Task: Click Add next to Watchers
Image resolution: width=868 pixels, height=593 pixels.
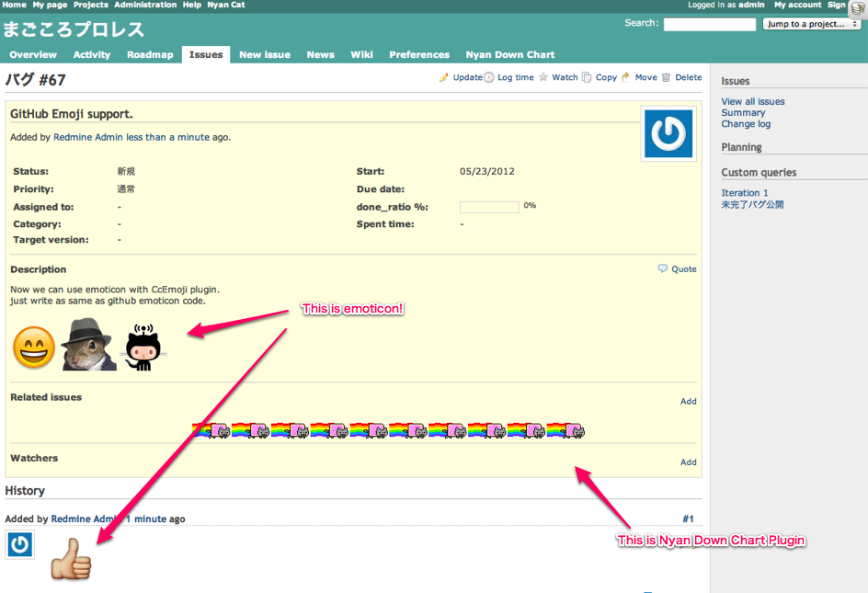Action: point(688,462)
